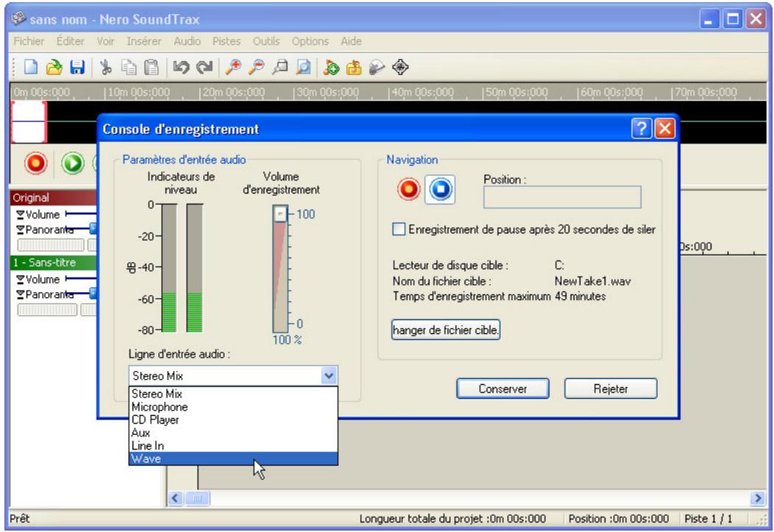
Task: Close the Console d'enregistrement dialog
Action: pyautogui.click(x=665, y=129)
